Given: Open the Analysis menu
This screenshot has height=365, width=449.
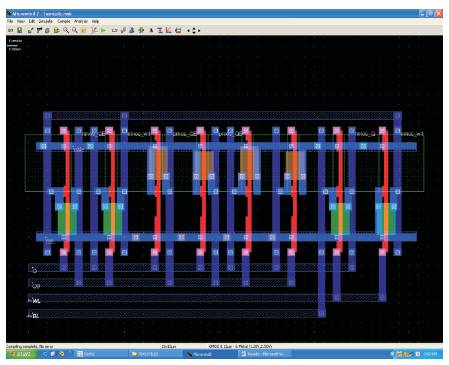Looking at the screenshot, I should point(81,21).
